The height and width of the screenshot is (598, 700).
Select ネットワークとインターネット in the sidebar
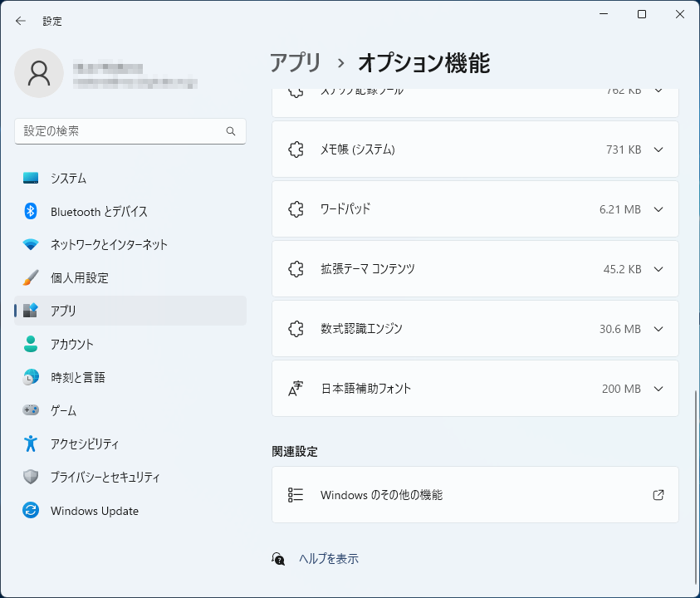(x=109, y=245)
